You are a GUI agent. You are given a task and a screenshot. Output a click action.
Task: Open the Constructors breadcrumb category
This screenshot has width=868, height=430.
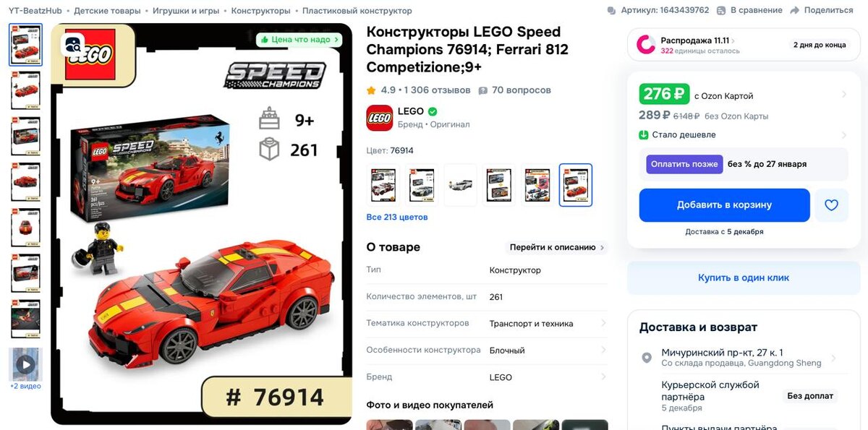260,11
